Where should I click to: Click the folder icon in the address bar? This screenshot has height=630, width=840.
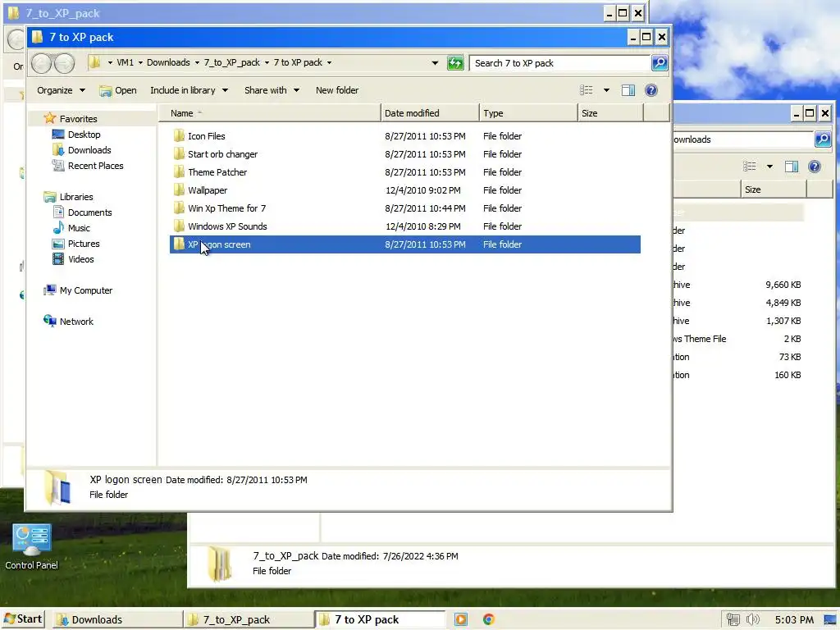tap(95, 62)
